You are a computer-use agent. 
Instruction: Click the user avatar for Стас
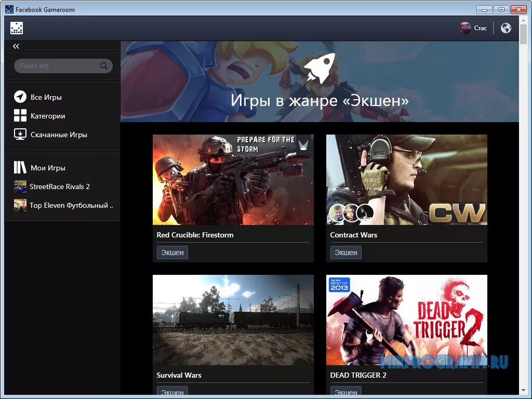[x=465, y=28]
